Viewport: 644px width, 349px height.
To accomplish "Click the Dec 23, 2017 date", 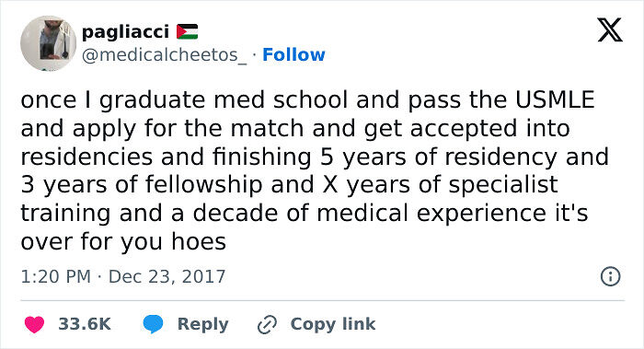I will tap(167, 276).
